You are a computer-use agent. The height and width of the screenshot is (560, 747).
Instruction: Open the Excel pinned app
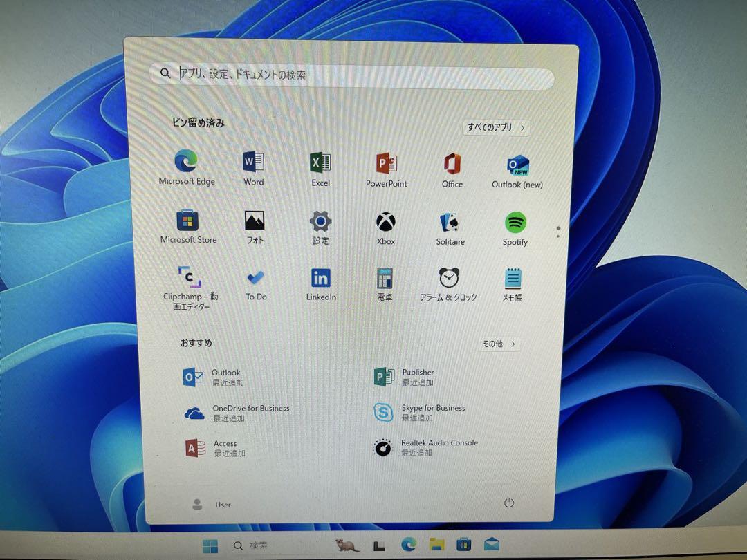click(x=321, y=169)
